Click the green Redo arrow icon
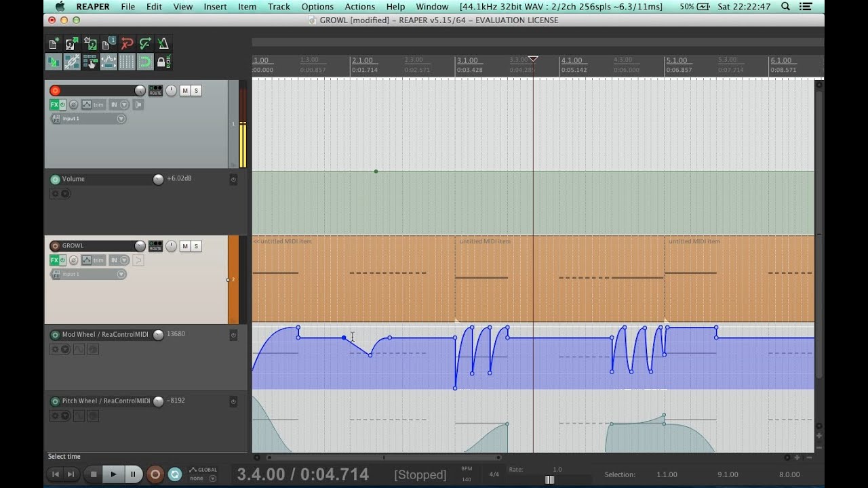This screenshot has width=868, height=488. point(145,44)
